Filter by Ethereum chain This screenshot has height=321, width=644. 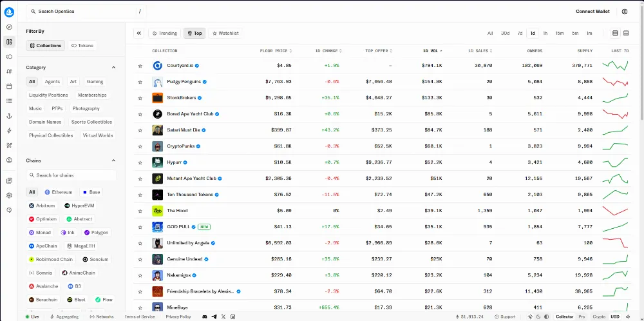click(x=59, y=192)
